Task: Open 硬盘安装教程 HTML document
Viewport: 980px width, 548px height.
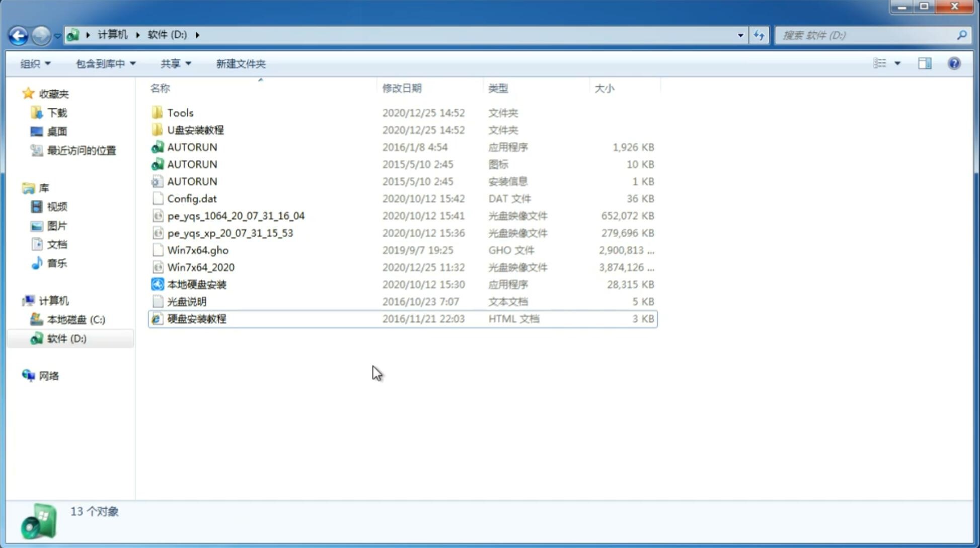Action: [196, 318]
